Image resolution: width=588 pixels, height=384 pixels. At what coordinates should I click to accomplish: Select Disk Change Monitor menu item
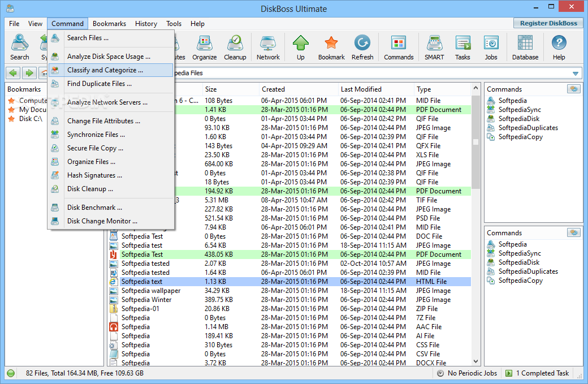(111, 221)
